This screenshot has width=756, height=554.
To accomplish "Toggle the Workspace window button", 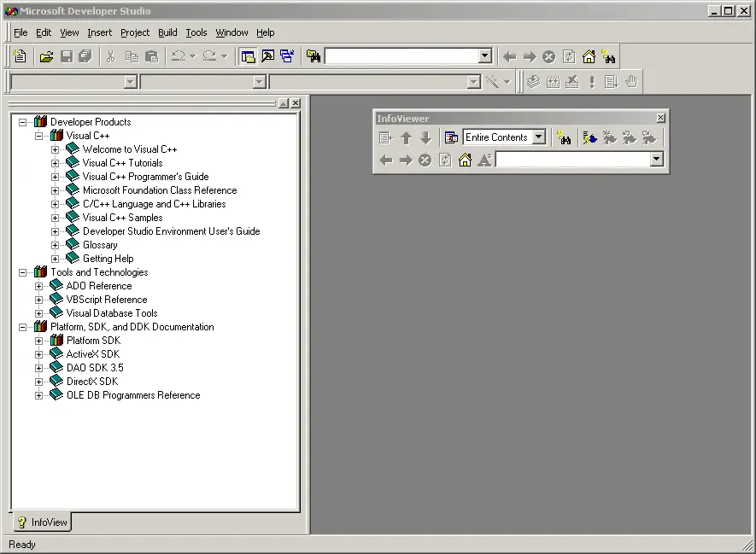I will pyautogui.click(x=248, y=56).
